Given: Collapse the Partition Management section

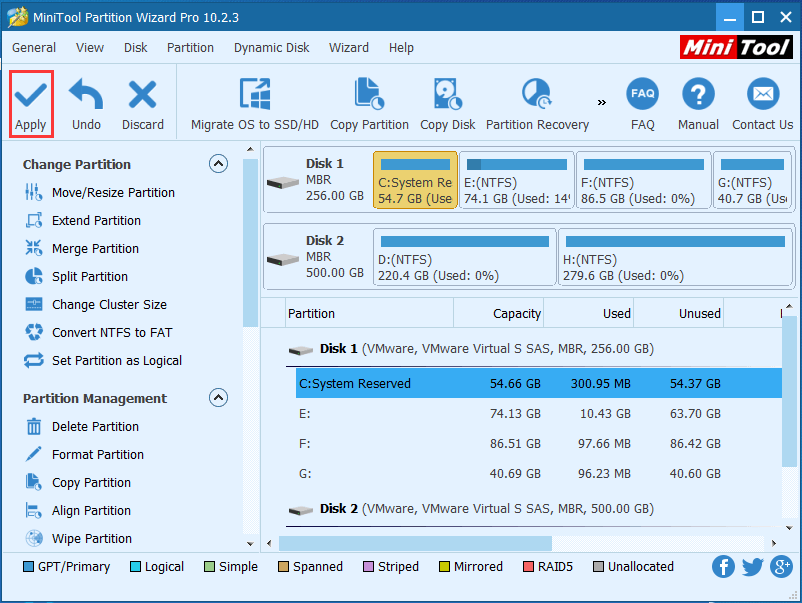Looking at the screenshot, I should 218,398.
